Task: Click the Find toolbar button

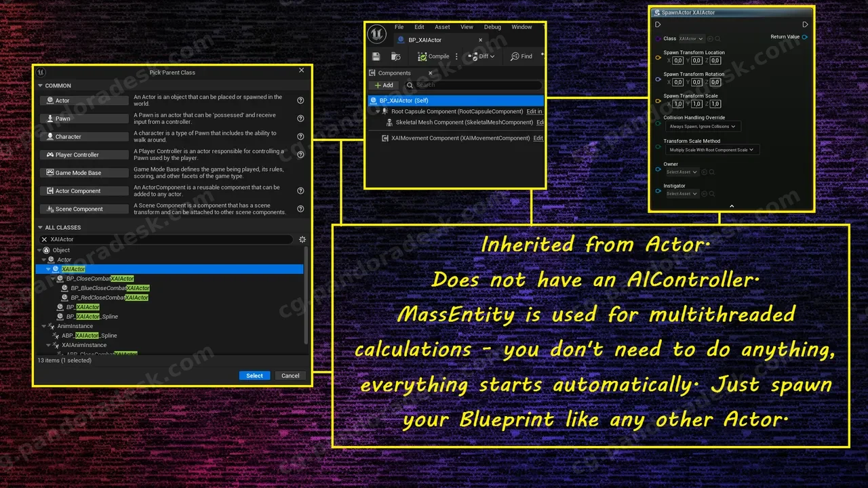Action: click(521, 56)
